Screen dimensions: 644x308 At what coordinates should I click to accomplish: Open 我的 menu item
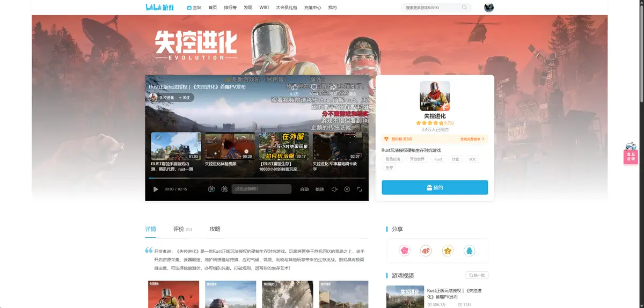click(332, 8)
